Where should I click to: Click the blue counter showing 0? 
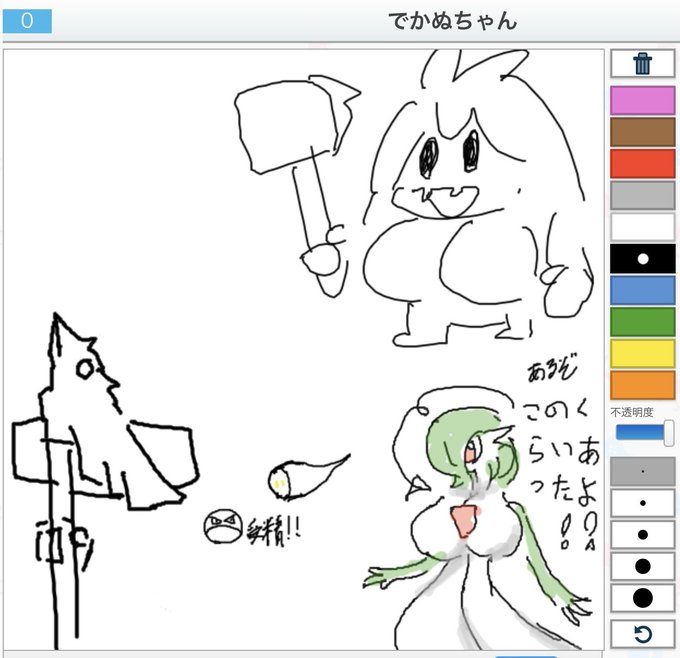(x=27, y=21)
